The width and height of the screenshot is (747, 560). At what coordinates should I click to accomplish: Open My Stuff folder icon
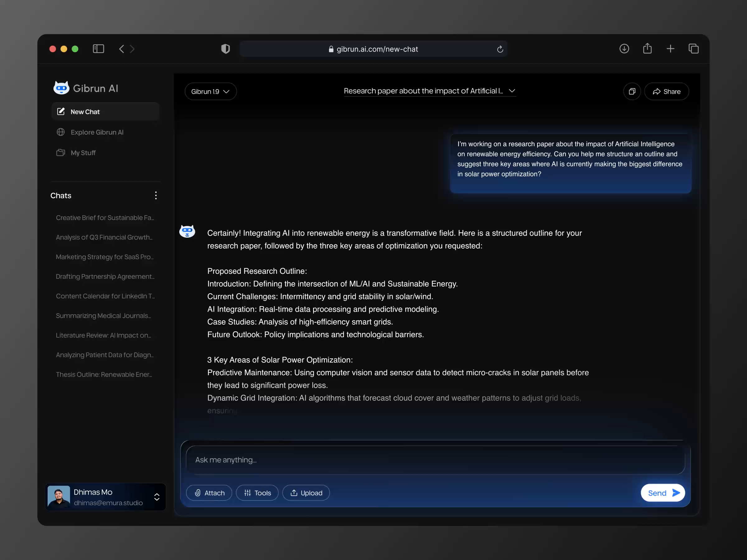[61, 152]
